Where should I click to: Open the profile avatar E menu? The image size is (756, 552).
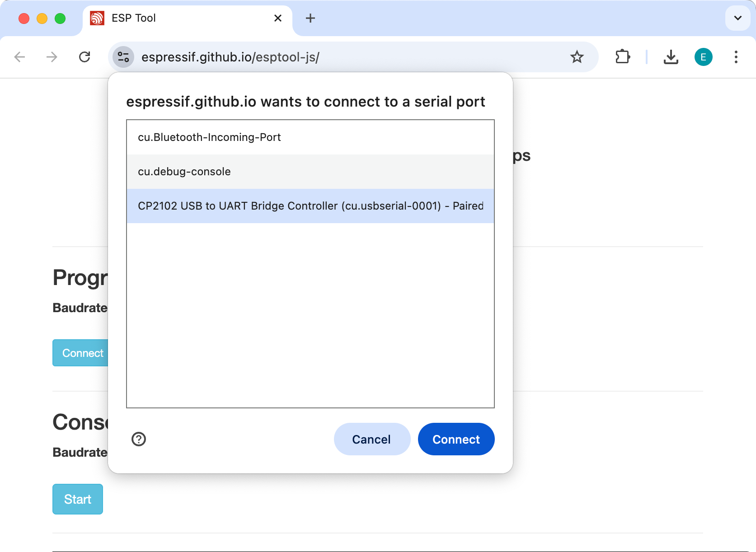click(703, 57)
